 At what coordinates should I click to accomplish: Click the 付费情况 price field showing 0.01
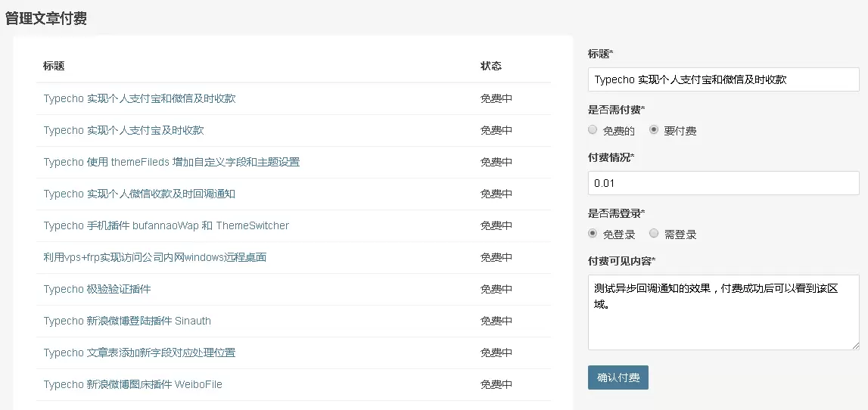coord(723,183)
